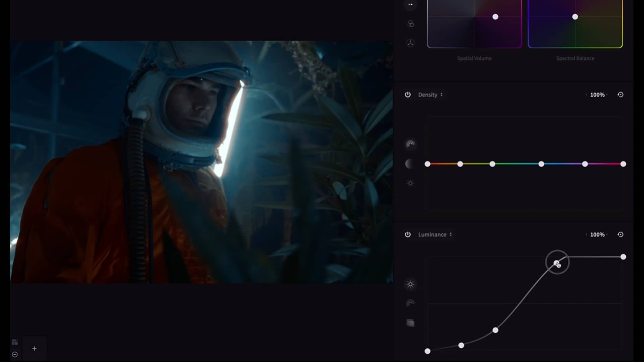The width and height of the screenshot is (644, 362).
Task: Open the Luminance mode dropdown
Action: [x=451, y=235]
